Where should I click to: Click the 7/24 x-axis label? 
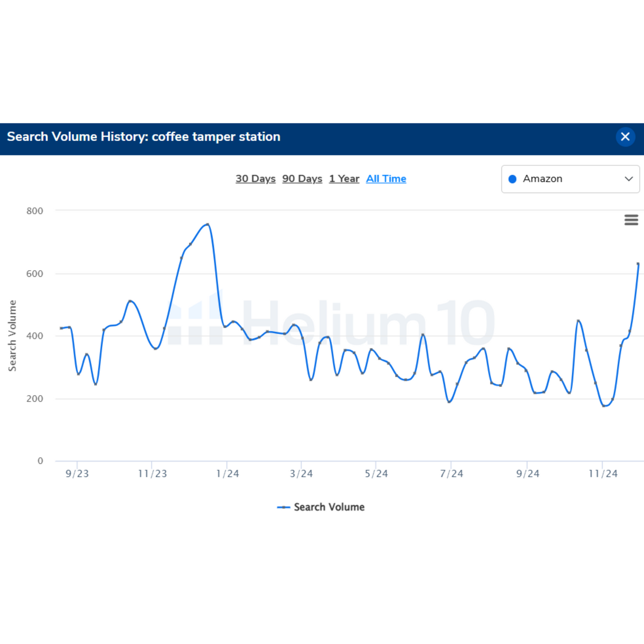[x=451, y=474]
